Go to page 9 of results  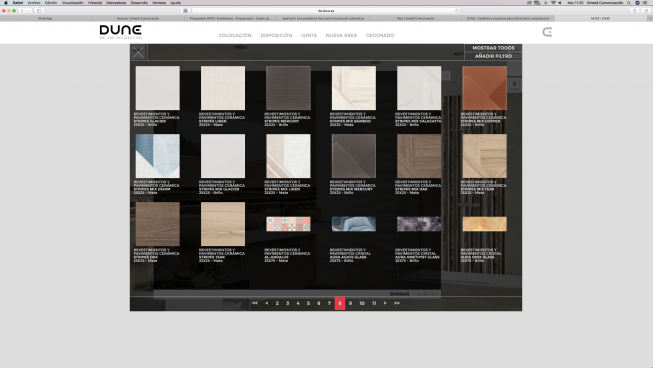coord(350,303)
